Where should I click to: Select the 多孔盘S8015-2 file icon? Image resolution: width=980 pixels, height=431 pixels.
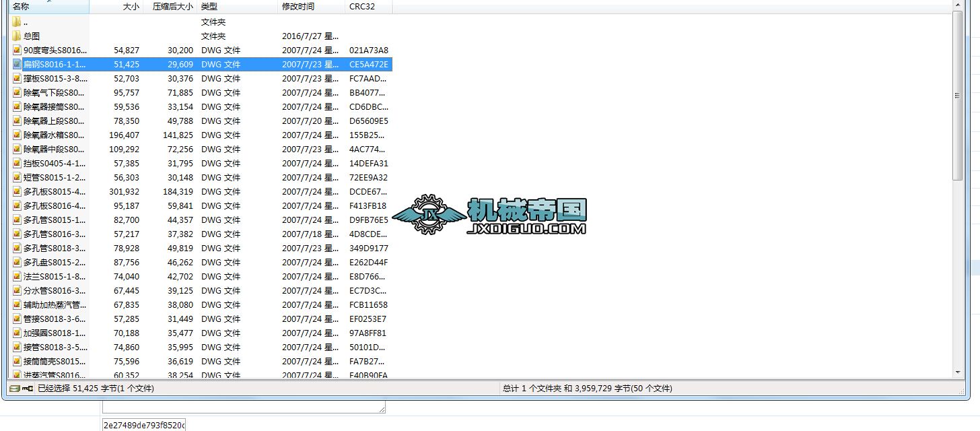point(17,263)
